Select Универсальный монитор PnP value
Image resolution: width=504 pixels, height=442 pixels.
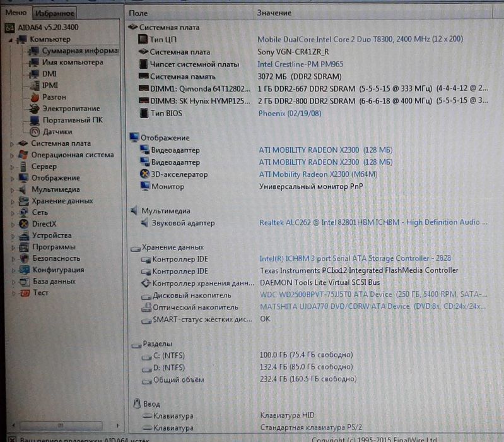click(311, 186)
